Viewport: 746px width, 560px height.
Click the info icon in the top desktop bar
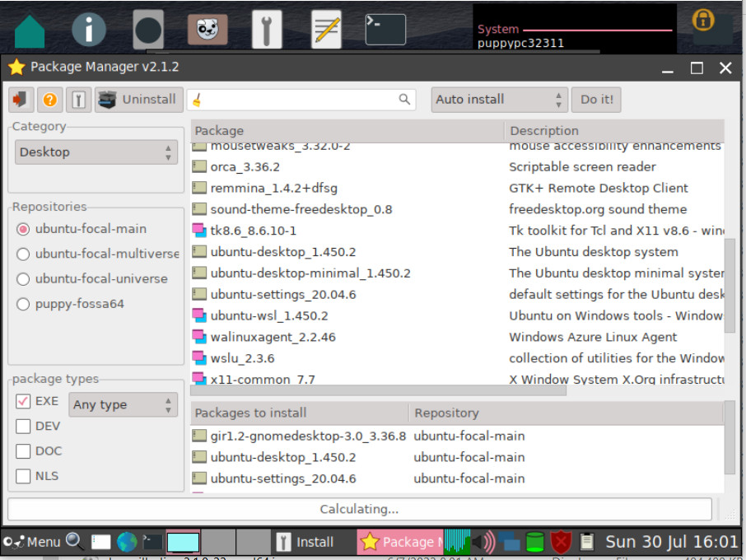click(88, 30)
